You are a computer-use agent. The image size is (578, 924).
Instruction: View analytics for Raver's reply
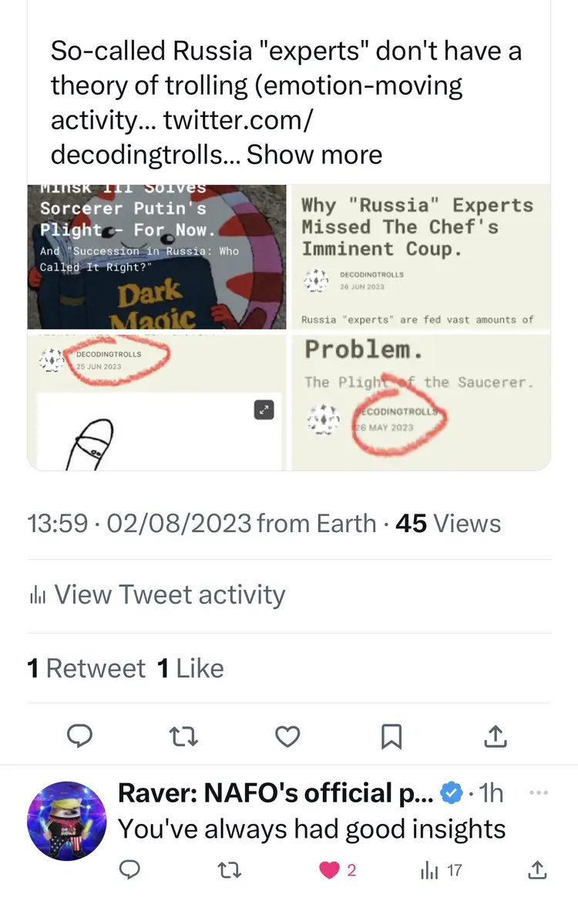click(x=431, y=870)
